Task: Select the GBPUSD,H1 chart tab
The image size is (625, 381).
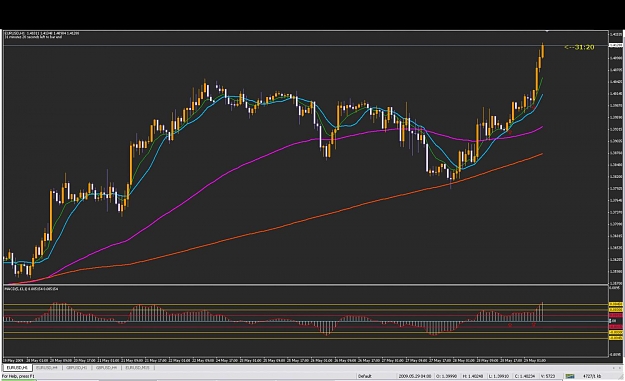Action: [x=77, y=367]
